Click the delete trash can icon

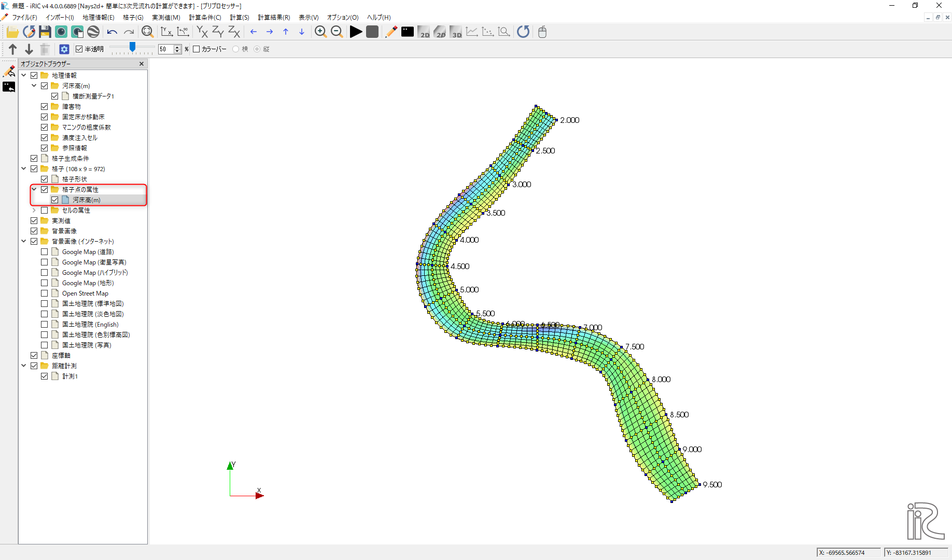45,49
